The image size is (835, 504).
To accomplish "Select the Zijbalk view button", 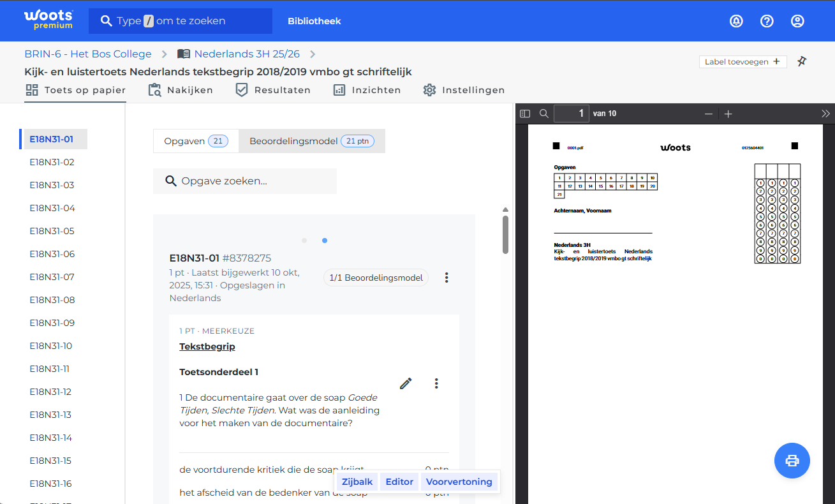I will click(x=357, y=482).
